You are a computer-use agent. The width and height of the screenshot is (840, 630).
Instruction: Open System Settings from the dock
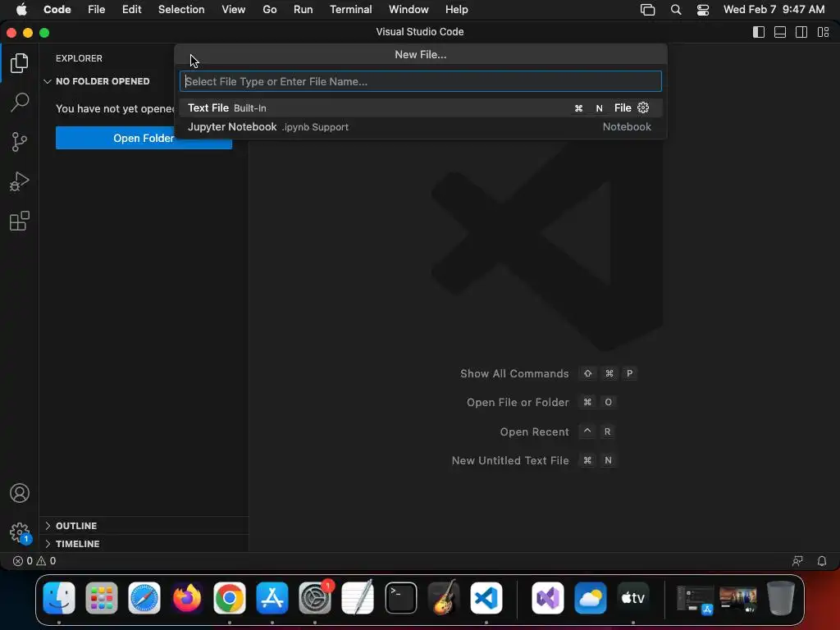[315, 598]
